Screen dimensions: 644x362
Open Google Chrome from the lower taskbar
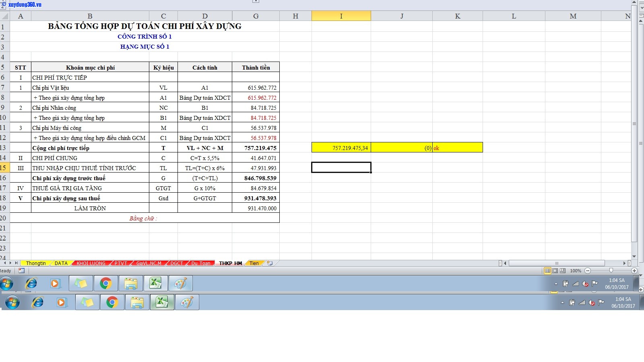click(x=112, y=302)
